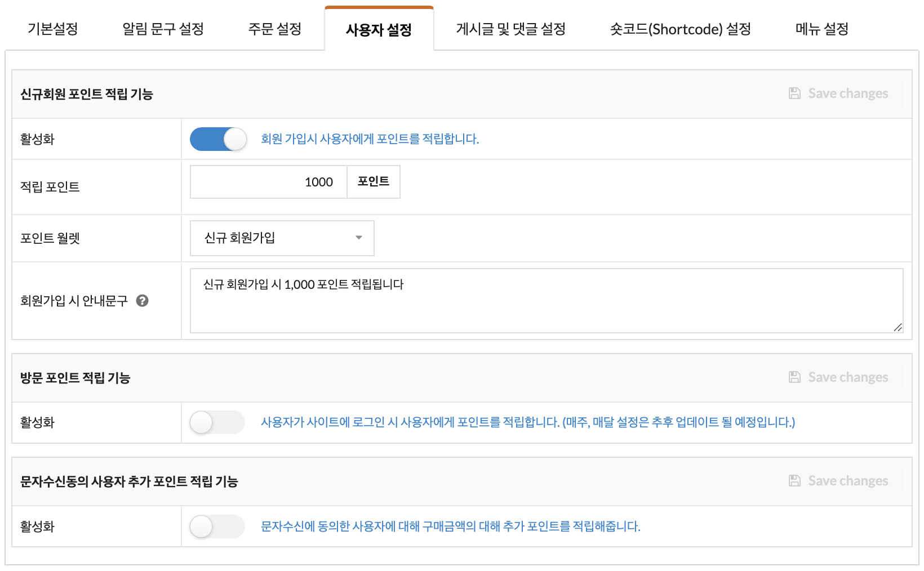Screen dimensions: 924x571
Task: Click the textarea resize handle corner
Action: point(898,327)
